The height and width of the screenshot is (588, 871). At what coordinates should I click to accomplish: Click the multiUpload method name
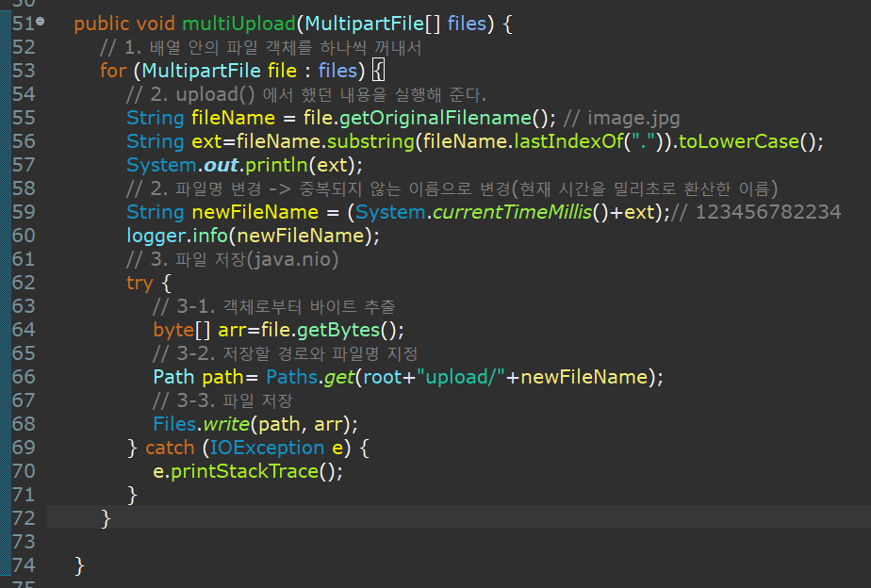point(238,24)
